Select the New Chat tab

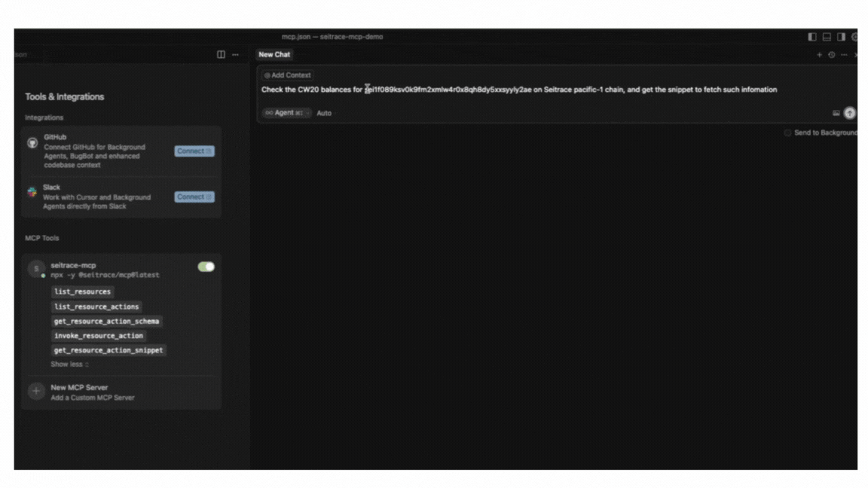[x=274, y=55]
